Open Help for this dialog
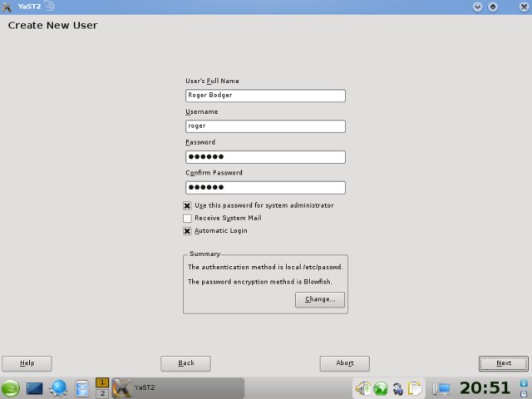532x399 pixels. click(27, 363)
